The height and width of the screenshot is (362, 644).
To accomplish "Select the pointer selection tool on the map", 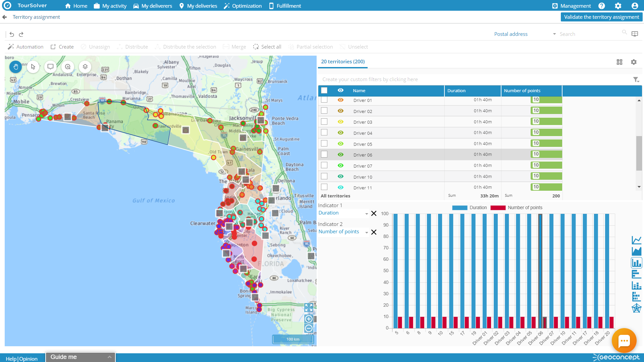I will pos(33,67).
